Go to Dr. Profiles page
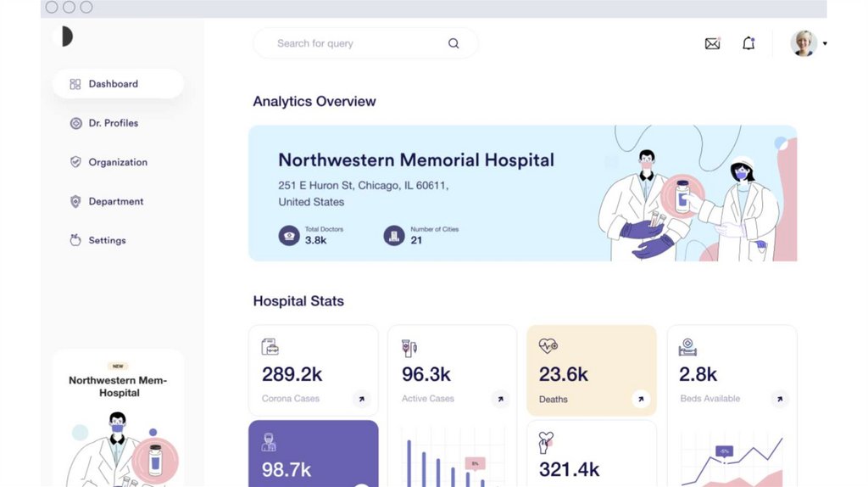Screen dimensions: 868x487 coord(113,123)
